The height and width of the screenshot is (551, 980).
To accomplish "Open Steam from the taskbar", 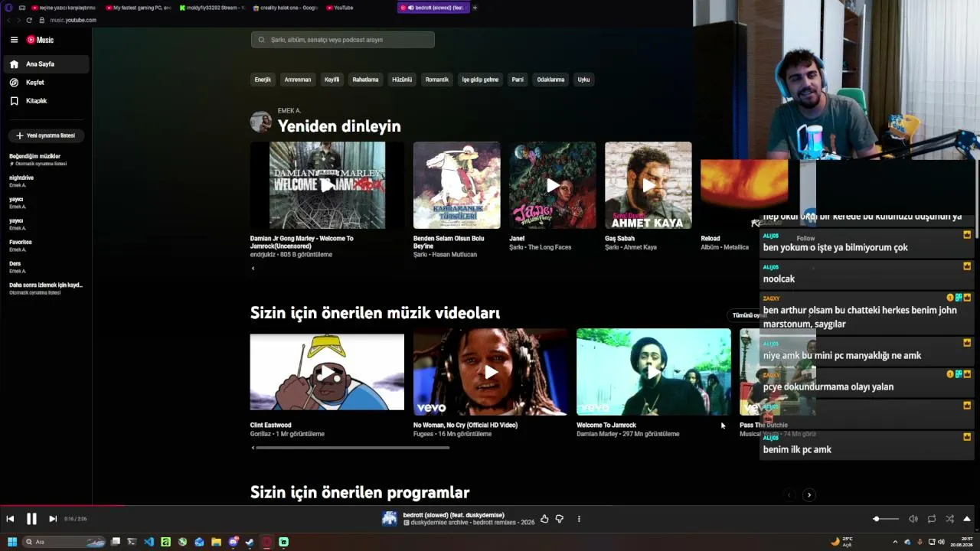I will [250, 542].
